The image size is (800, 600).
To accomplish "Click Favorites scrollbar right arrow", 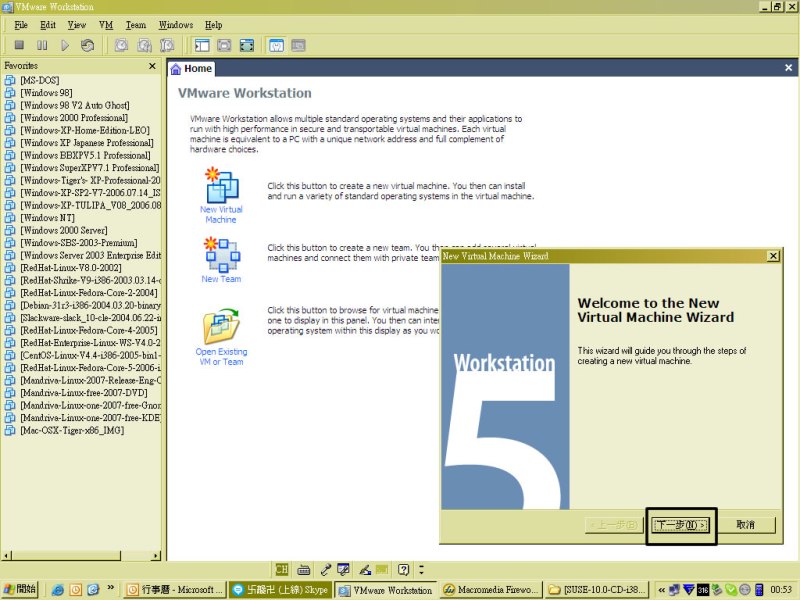I will (x=156, y=556).
